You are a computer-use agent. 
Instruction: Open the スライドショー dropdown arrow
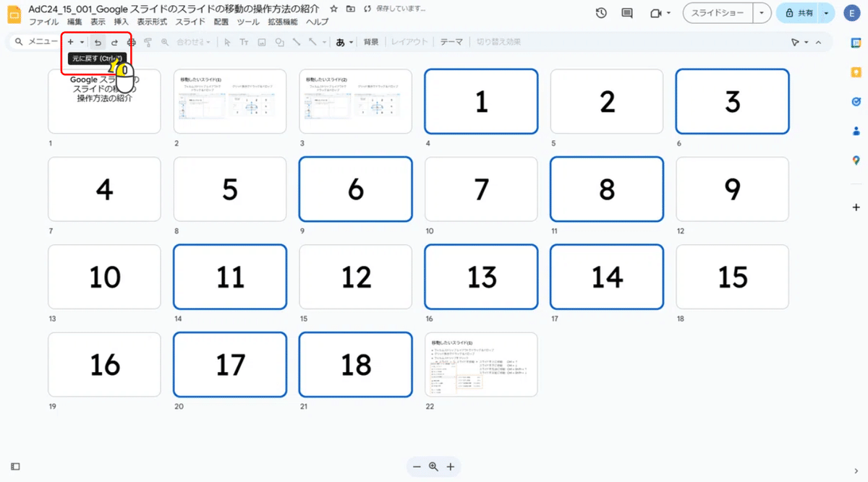[762, 13]
